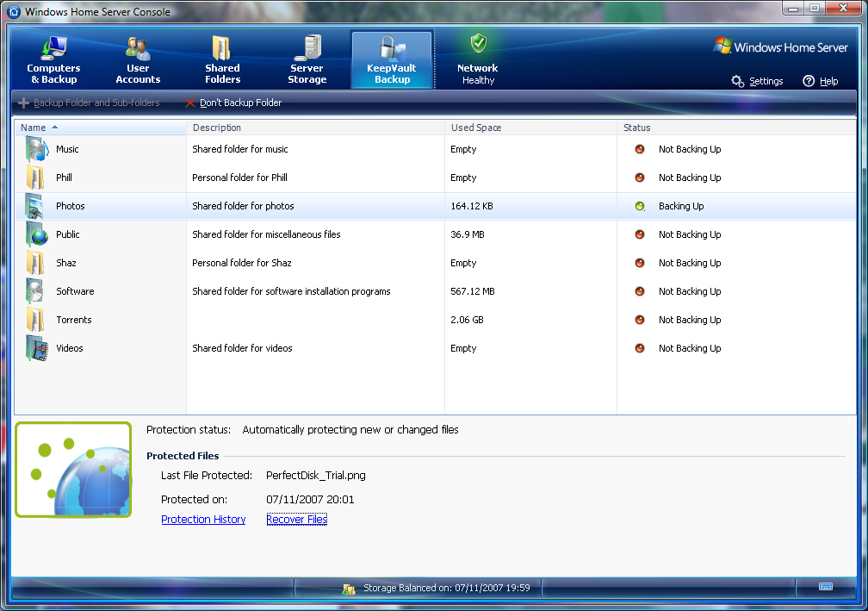868x611 pixels.
Task: Click red status dot in Software row
Action: pos(639,290)
